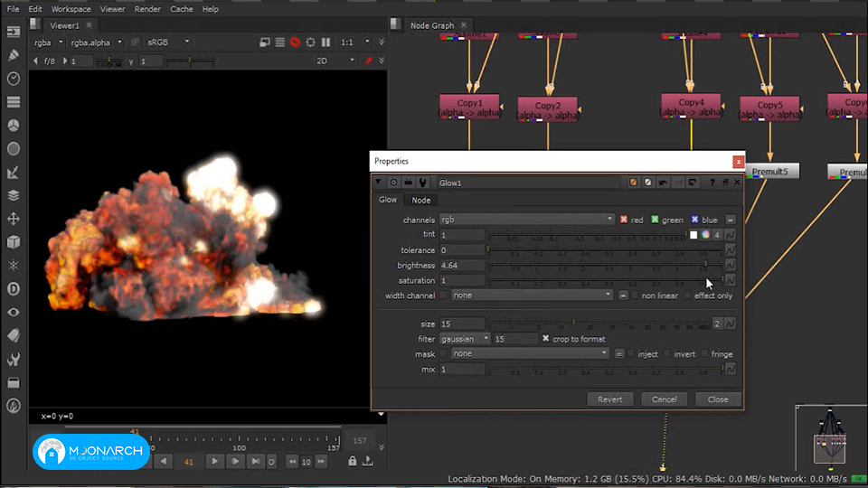Click the region of interest icon
Image resolution: width=868 pixels, height=488 pixels.
[x=310, y=42]
